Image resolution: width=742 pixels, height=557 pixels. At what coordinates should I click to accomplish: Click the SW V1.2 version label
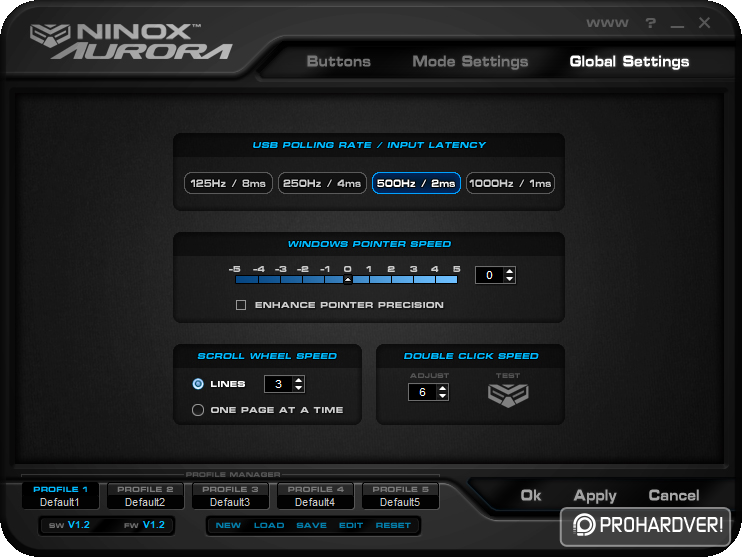[69, 525]
